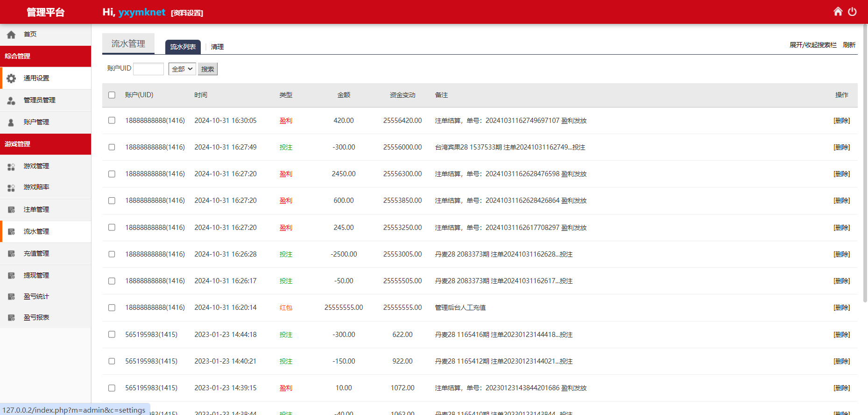Check the 红包 25555555.00 row checkbox

coord(112,308)
